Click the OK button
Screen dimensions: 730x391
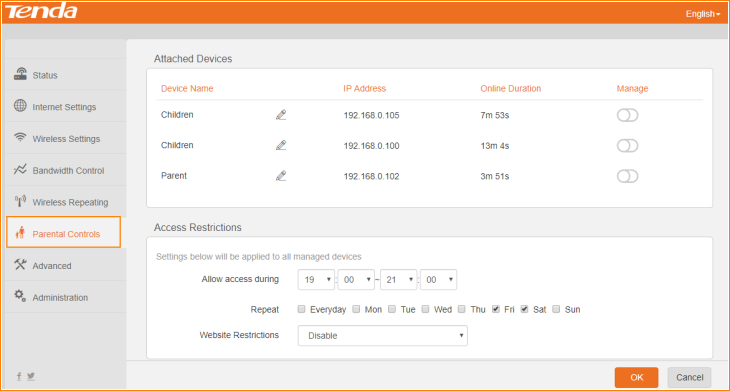click(x=636, y=378)
